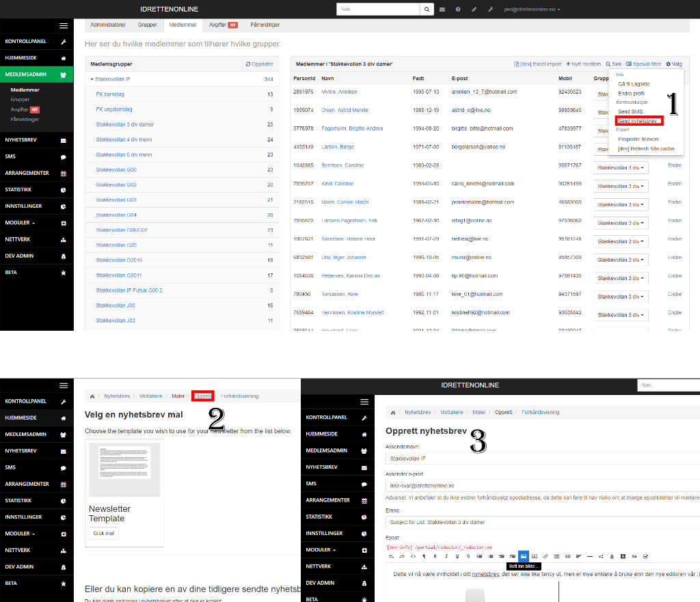Open the per@idrettenonline.no user dropdown
700x602 pixels.
pyautogui.click(x=532, y=10)
